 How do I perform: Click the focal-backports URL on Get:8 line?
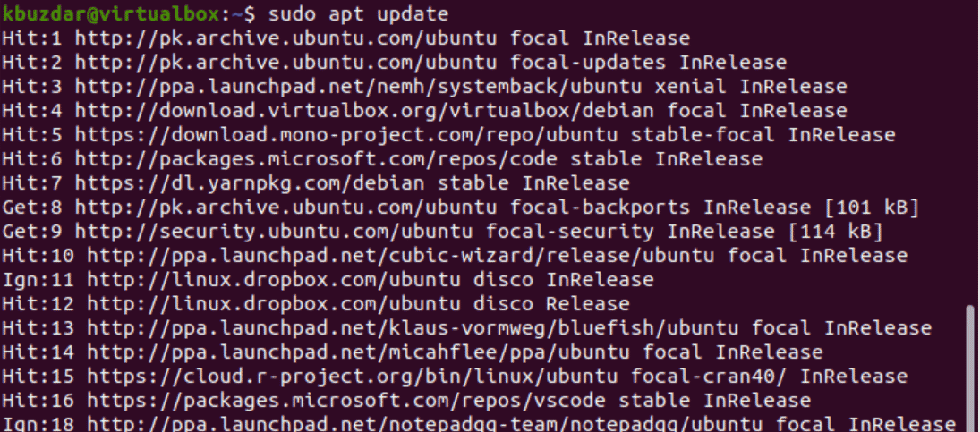click(285, 208)
